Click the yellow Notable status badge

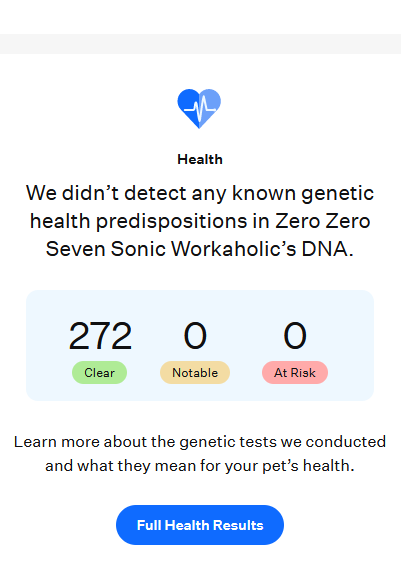(195, 372)
